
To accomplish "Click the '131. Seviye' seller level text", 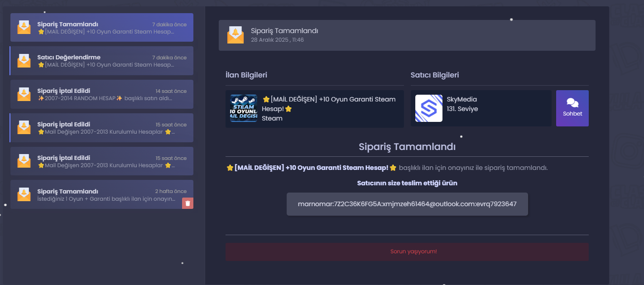I will coord(462,109).
